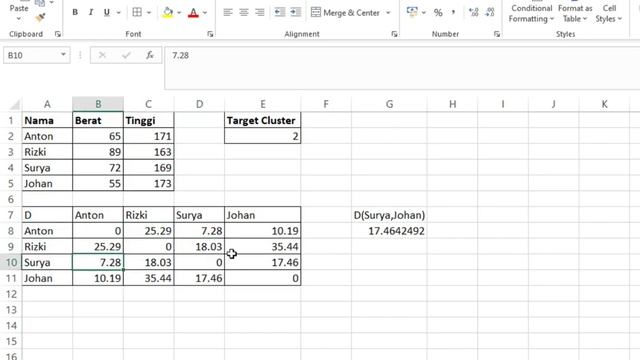Click the Tinggi header cell

pyautogui.click(x=149, y=120)
